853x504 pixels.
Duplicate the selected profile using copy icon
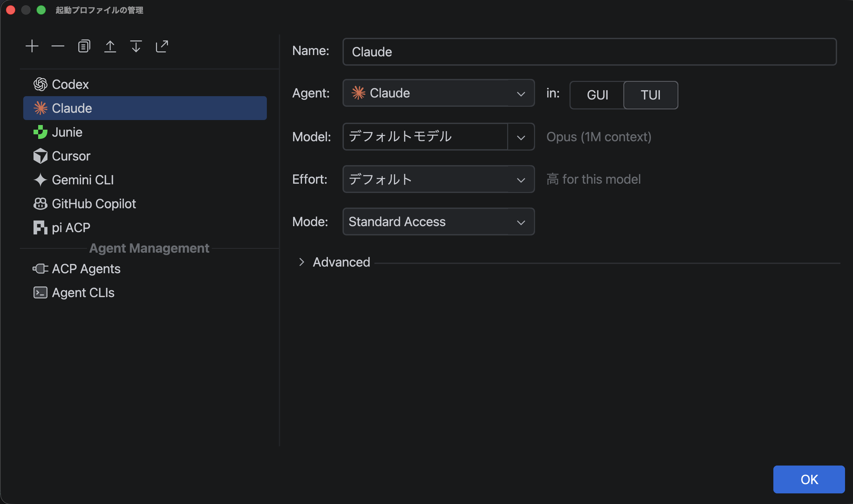click(x=84, y=46)
